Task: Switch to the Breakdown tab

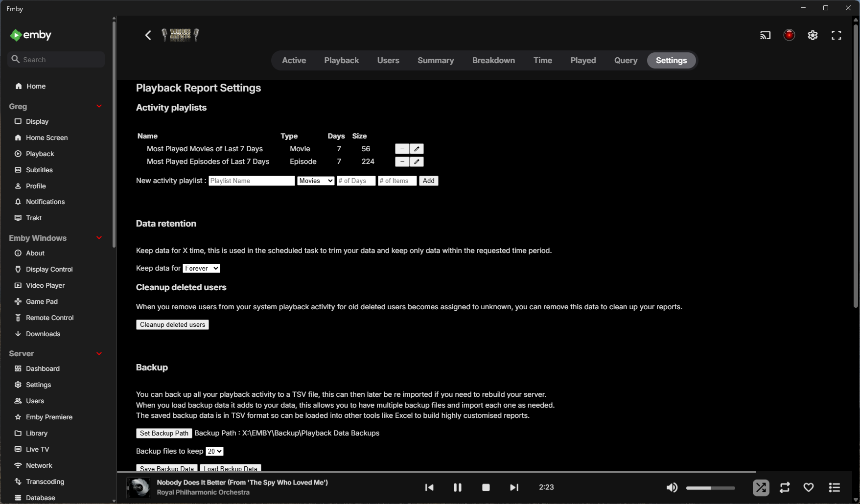Action: click(493, 60)
